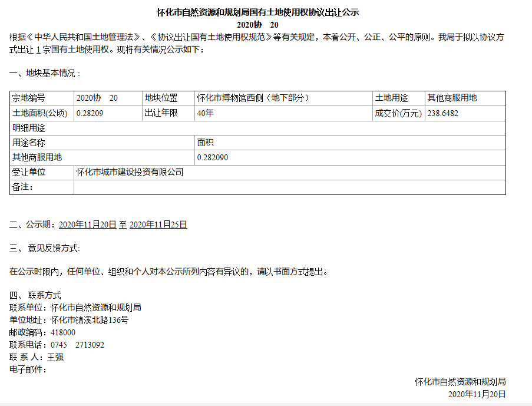
Task: Click the end date 2020年11月25日
Action: (x=158, y=225)
